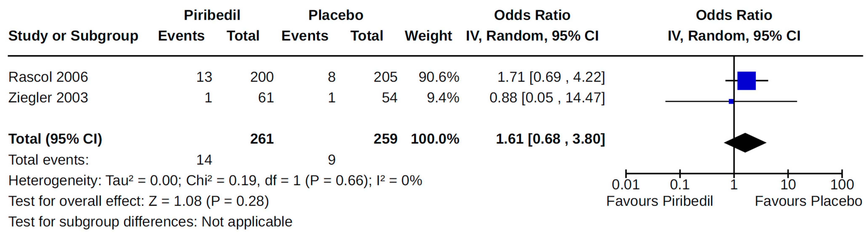Select the Rascol 2006 study label
This screenshot has width=868, height=235.
point(48,77)
